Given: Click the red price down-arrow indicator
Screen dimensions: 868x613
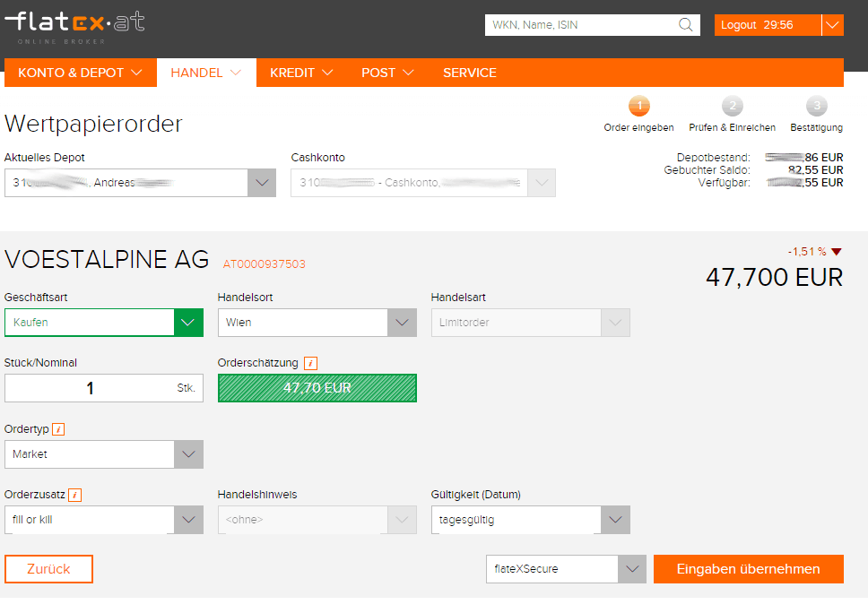Looking at the screenshot, I should (837, 252).
